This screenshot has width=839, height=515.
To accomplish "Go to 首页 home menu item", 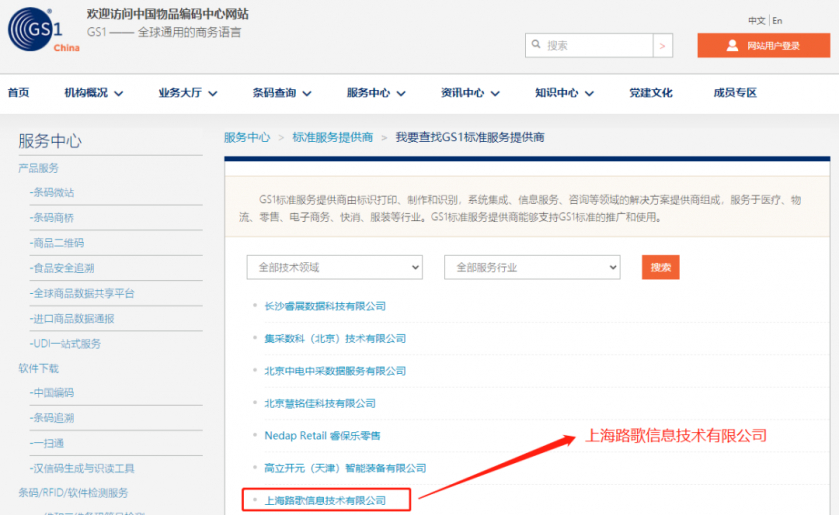I will click(18, 93).
